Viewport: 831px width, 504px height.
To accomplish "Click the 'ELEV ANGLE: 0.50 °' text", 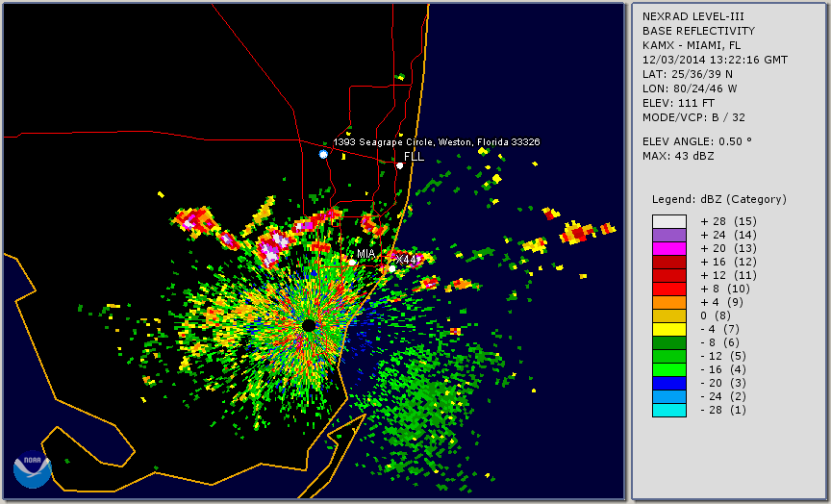I will click(x=697, y=141).
